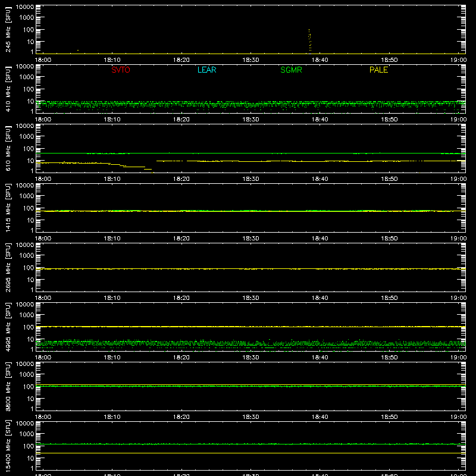Click the 19:00 tick label under 410 MHz panel
476x476 pixels.
(x=458, y=120)
